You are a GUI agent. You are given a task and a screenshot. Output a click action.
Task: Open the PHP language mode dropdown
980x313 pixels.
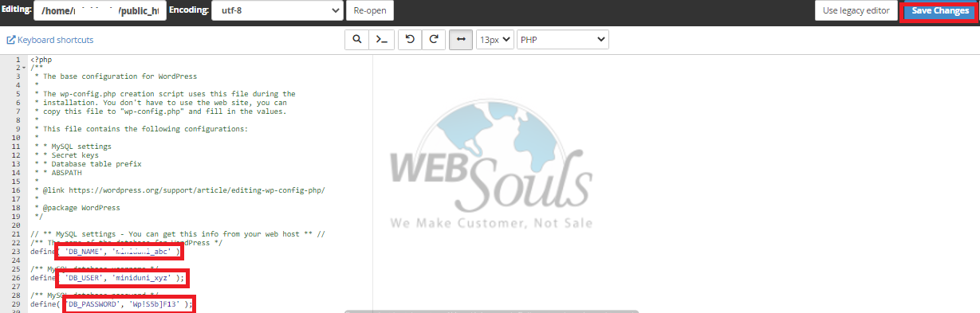[x=562, y=39]
